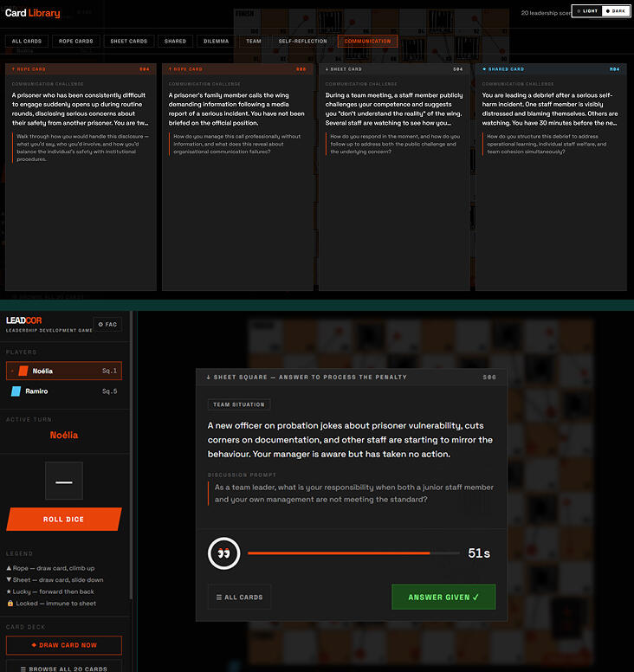The image size is (634, 672).
Task: Open the shared card about self-harm debrief
Action: (x=551, y=177)
